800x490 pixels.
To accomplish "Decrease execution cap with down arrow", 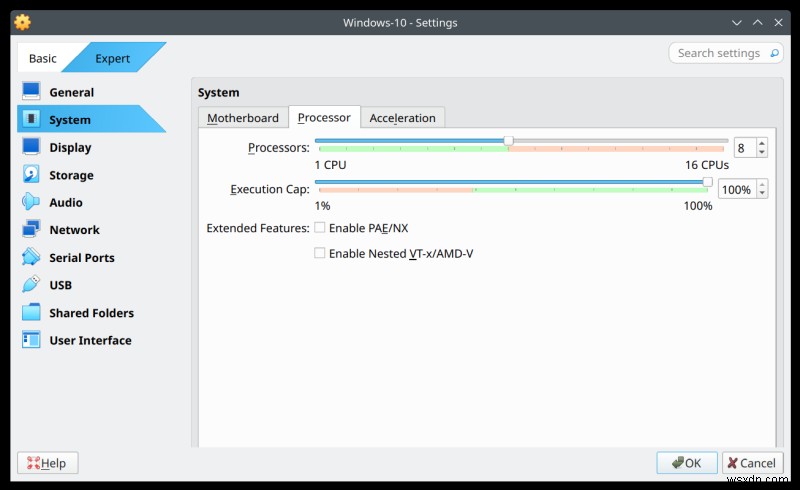I will coord(762,193).
